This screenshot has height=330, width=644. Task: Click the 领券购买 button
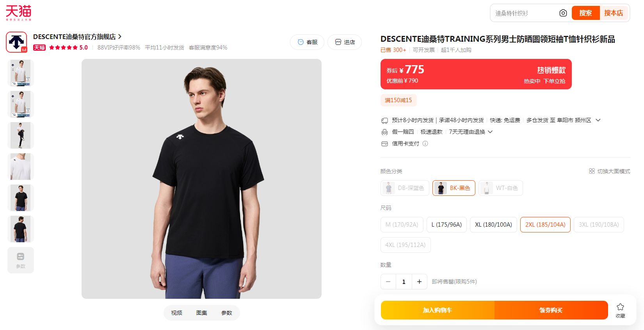(x=551, y=310)
